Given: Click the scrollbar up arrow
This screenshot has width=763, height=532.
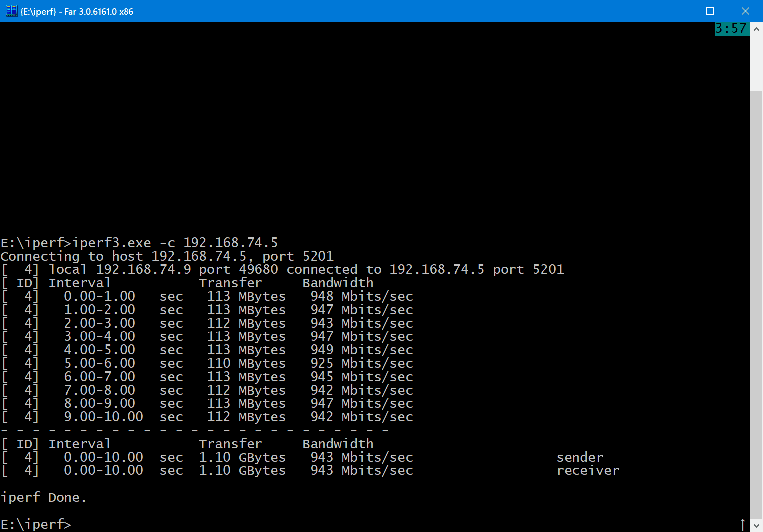Looking at the screenshot, I should 756,29.
